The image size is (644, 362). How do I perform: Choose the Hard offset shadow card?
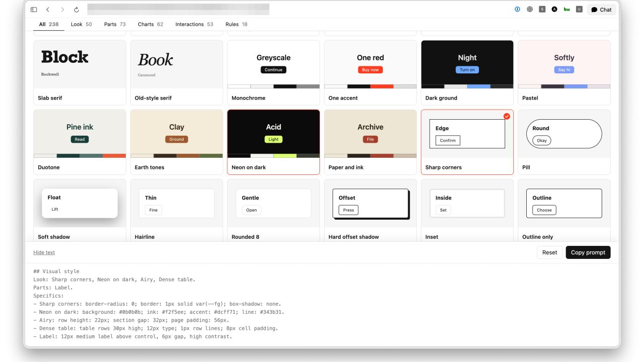tap(370, 211)
